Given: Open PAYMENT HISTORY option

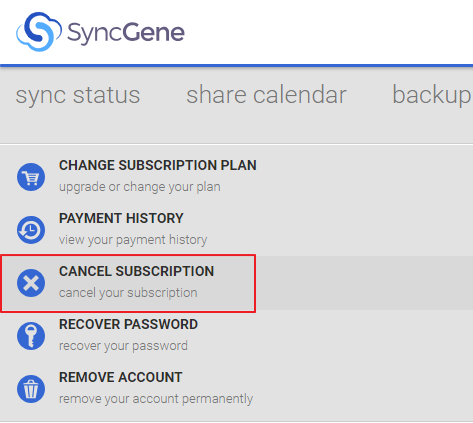Looking at the screenshot, I should [x=121, y=218].
